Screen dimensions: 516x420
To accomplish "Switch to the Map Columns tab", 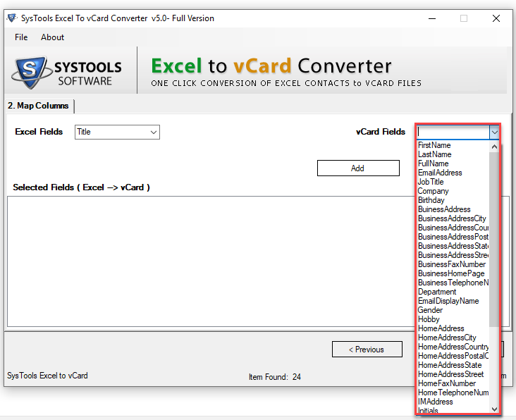I will click(39, 106).
